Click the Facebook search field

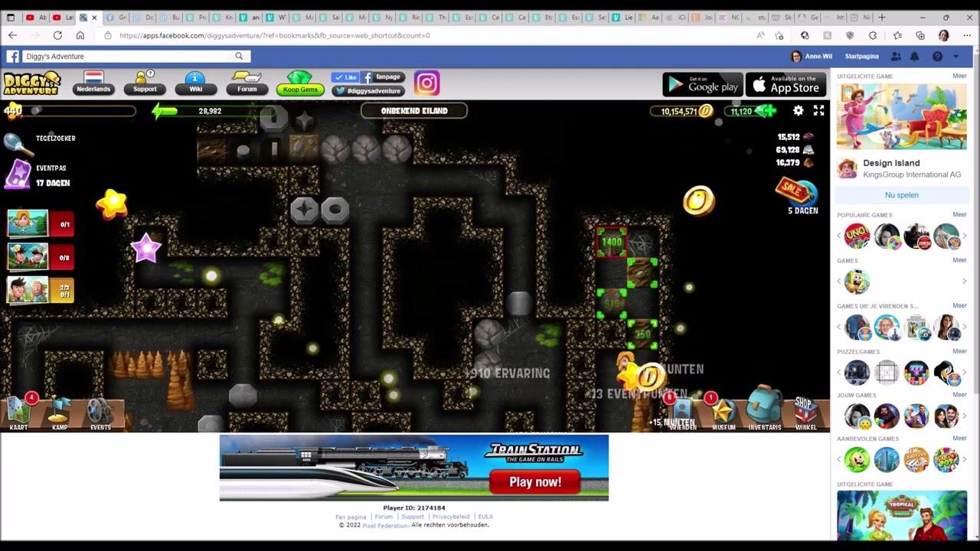coord(126,56)
